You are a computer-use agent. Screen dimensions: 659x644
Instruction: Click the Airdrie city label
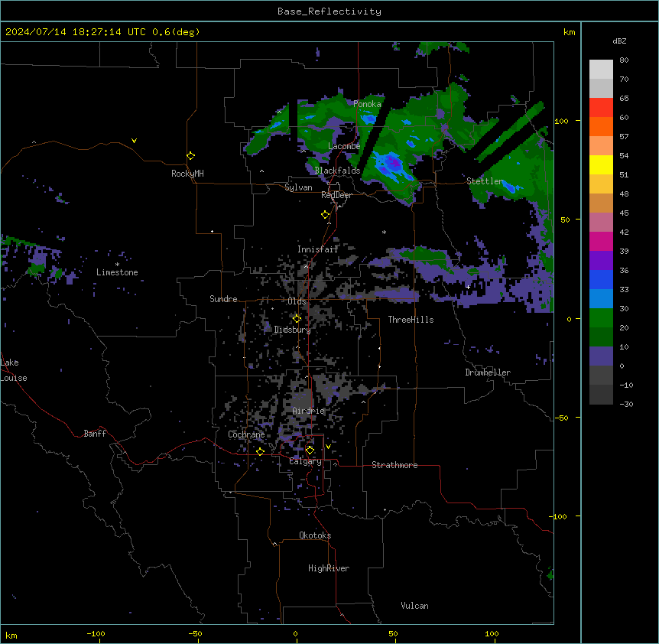[309, 411]
